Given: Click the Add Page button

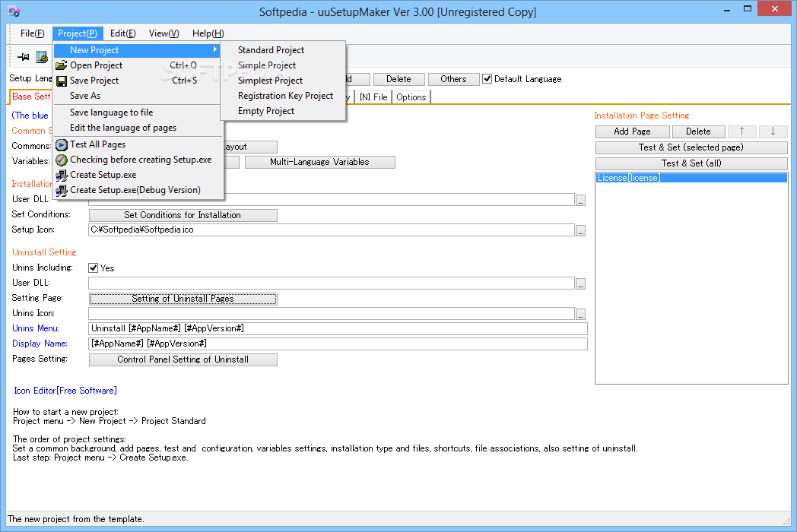Looking at the screenshot, I should [x=632, y=131].
